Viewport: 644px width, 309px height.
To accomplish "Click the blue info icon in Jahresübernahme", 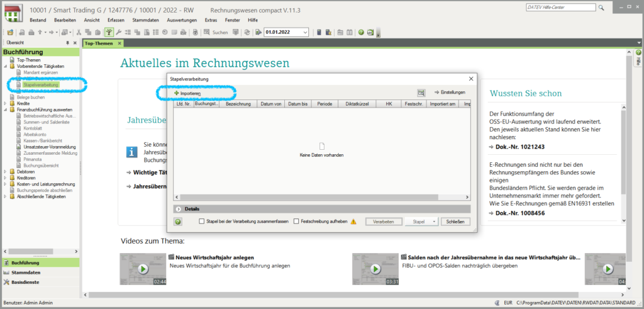I will [131, 151].
